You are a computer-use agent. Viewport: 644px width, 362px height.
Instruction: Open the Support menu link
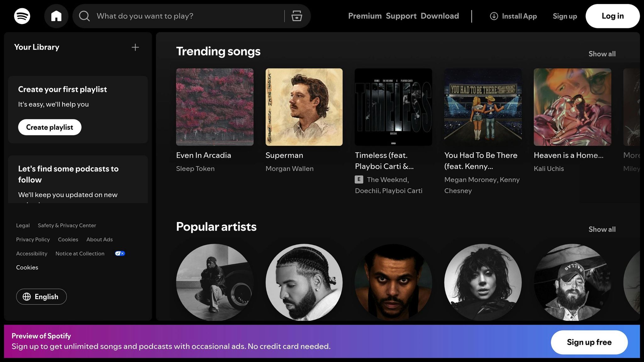401,16
